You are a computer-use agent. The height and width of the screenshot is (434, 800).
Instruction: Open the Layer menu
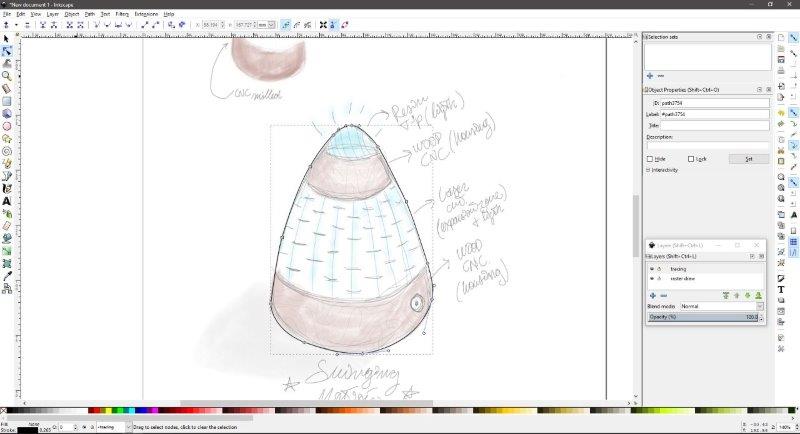click(x=53, y=14)
